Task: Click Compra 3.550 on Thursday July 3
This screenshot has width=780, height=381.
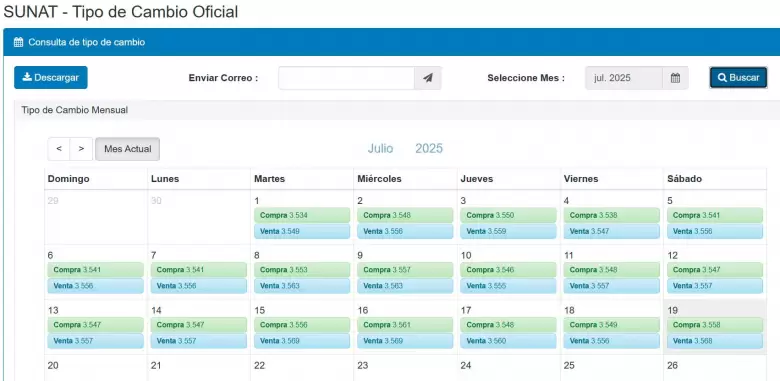Action: pos(508,215)
